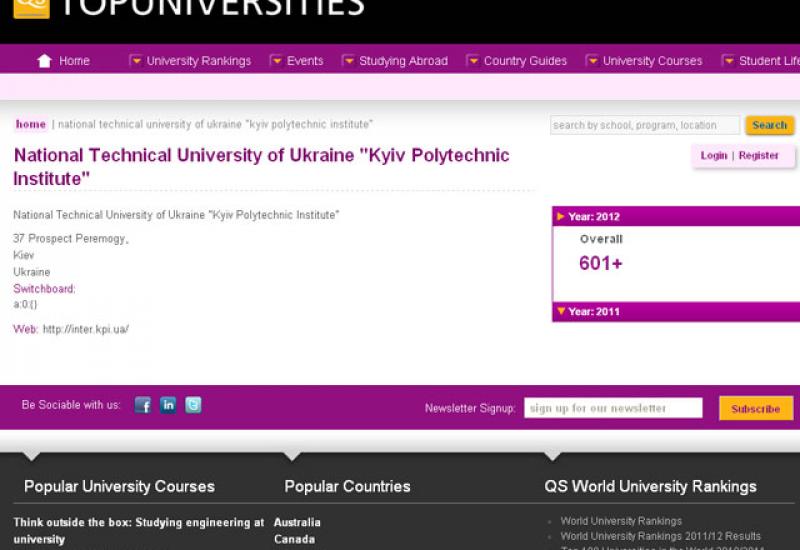The width and height of the screenshot is (800, 550).
Task: Open the Login link
Action: [x=714, y=155]
